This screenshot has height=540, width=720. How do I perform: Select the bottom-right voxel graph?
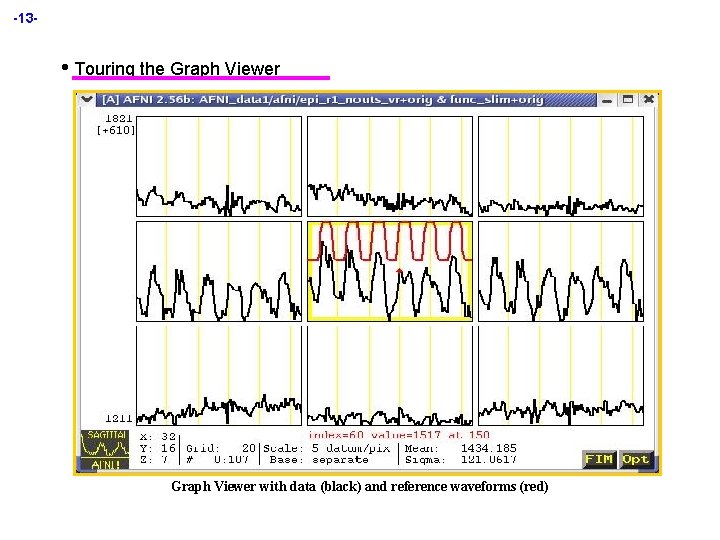[561, 376]
